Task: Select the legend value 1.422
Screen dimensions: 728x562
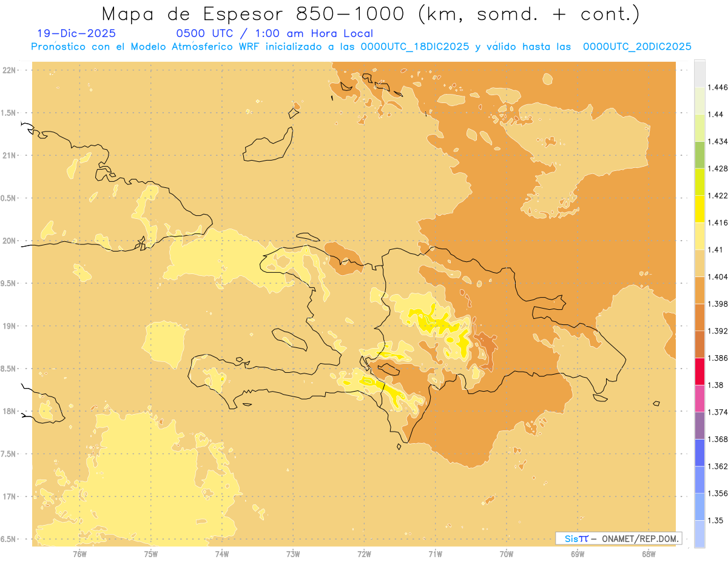Action: [x=718, y=196]
